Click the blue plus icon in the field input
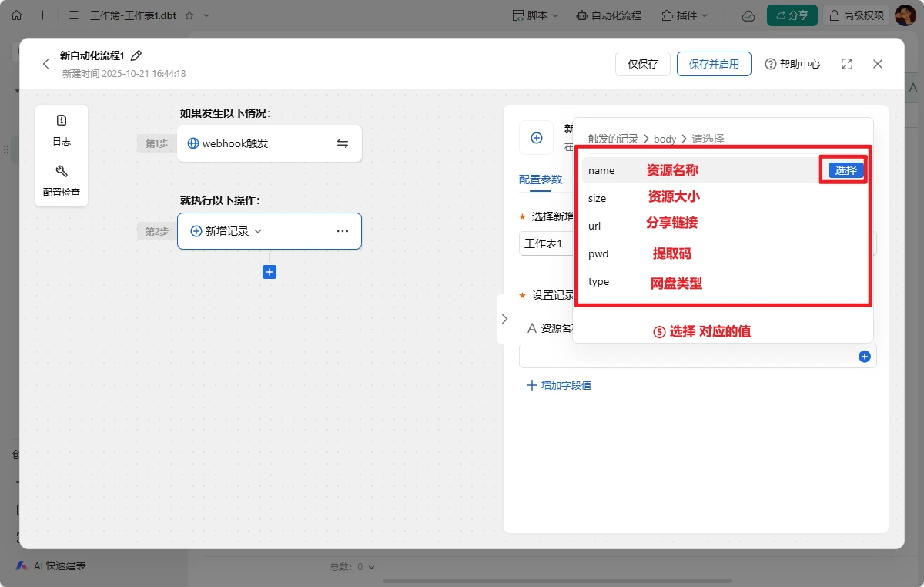924x587 pixels. point(864,356)
